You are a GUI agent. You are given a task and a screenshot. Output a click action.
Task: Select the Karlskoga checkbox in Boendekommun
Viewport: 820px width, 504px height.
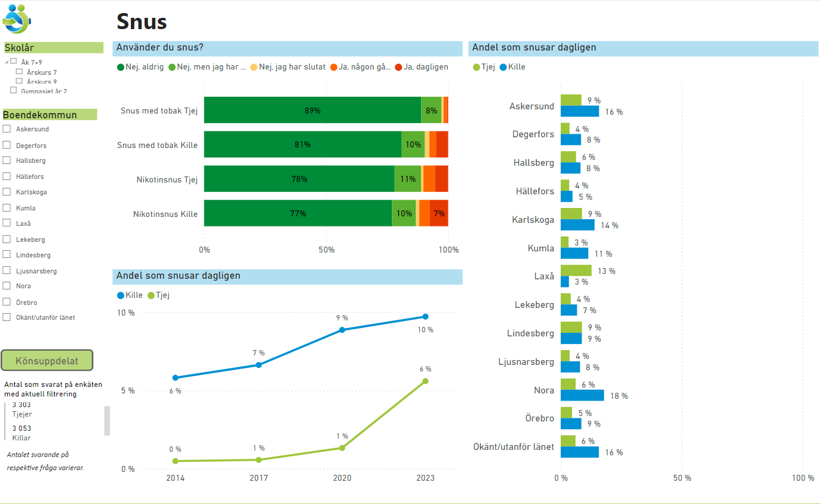[7, 191]
